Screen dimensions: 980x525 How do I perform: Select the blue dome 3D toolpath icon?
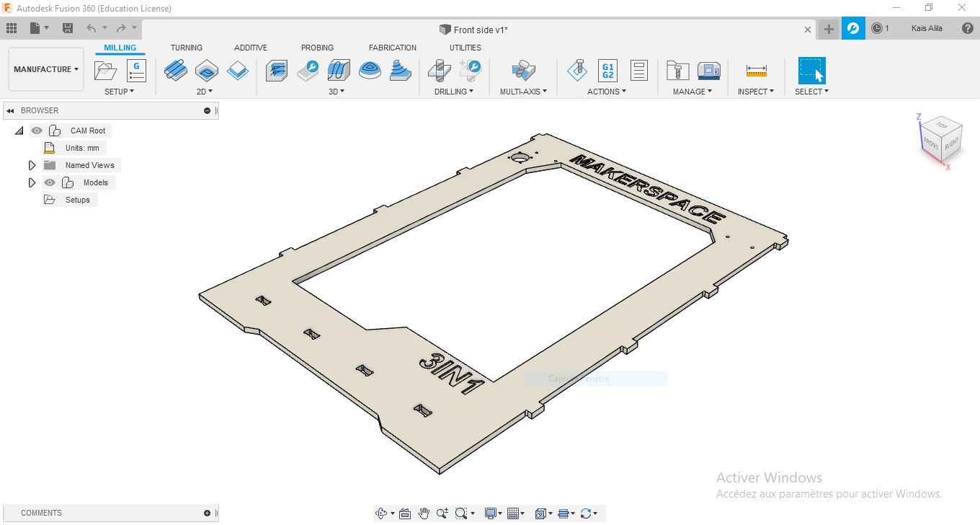coord(370,70)
